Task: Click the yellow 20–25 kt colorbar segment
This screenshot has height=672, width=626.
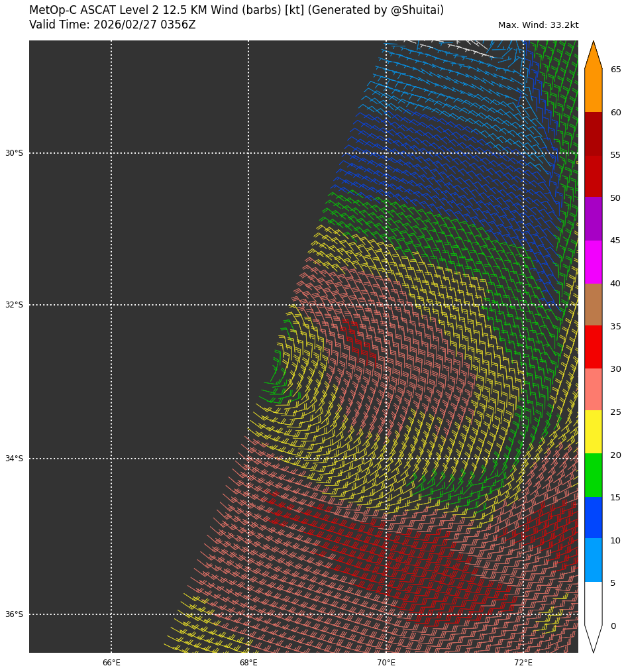Action: click(593, 432)
